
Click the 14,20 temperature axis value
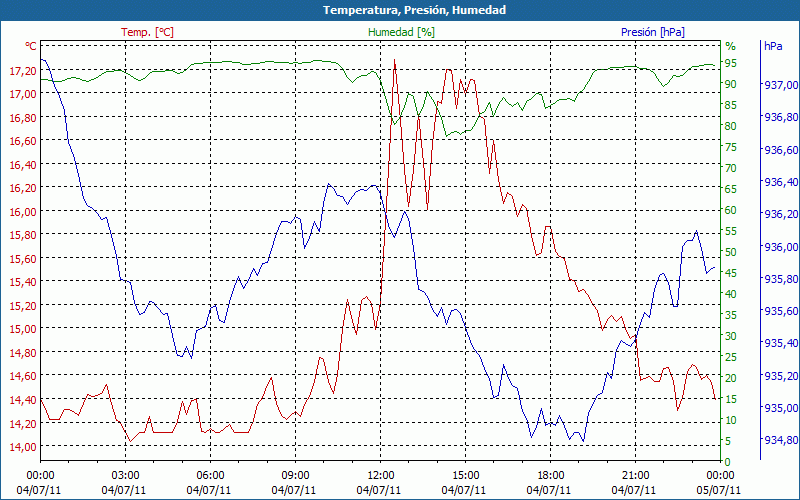[23, 424]
